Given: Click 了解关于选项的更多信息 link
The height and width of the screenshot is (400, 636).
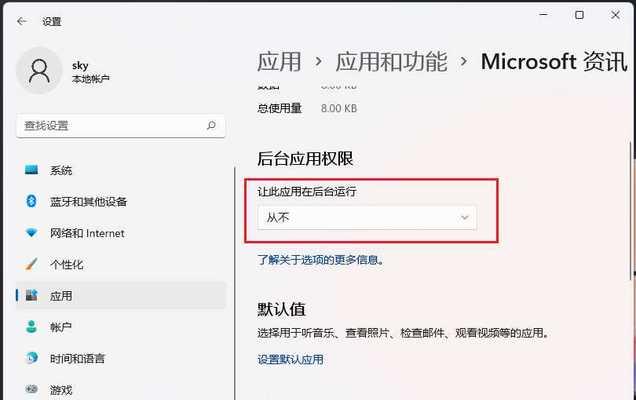Looking at the screenshot, I should 320,260.
